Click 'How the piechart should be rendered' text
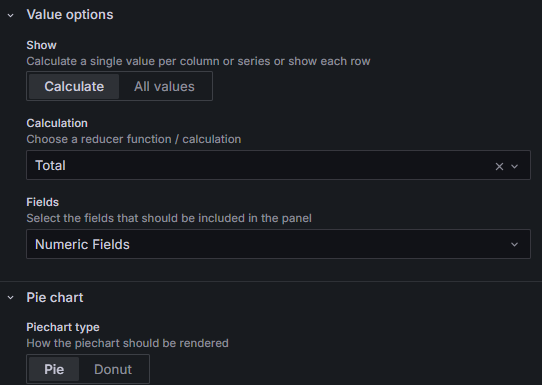The width and height of the screenshot is (542, 385). coord(128,343)
